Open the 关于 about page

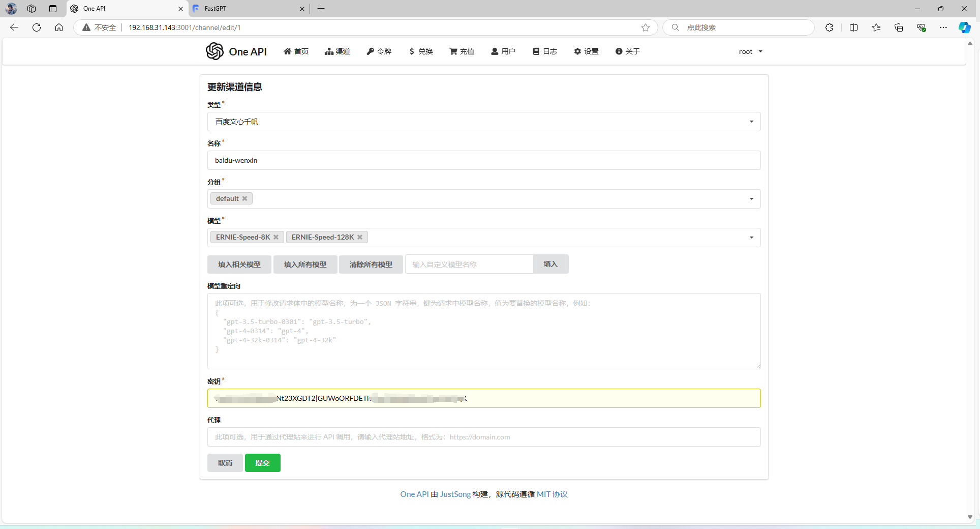point(628,51)
